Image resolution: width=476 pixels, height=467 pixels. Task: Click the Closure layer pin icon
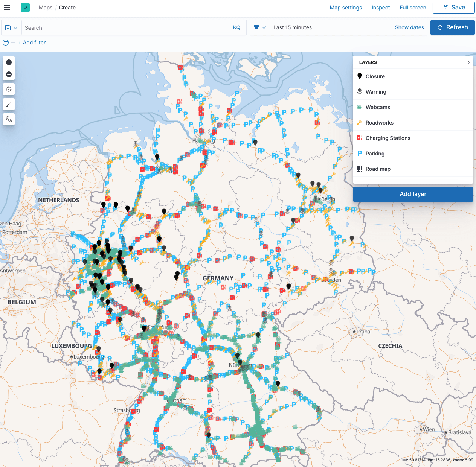pyautogui.click(x=360, y=76)
